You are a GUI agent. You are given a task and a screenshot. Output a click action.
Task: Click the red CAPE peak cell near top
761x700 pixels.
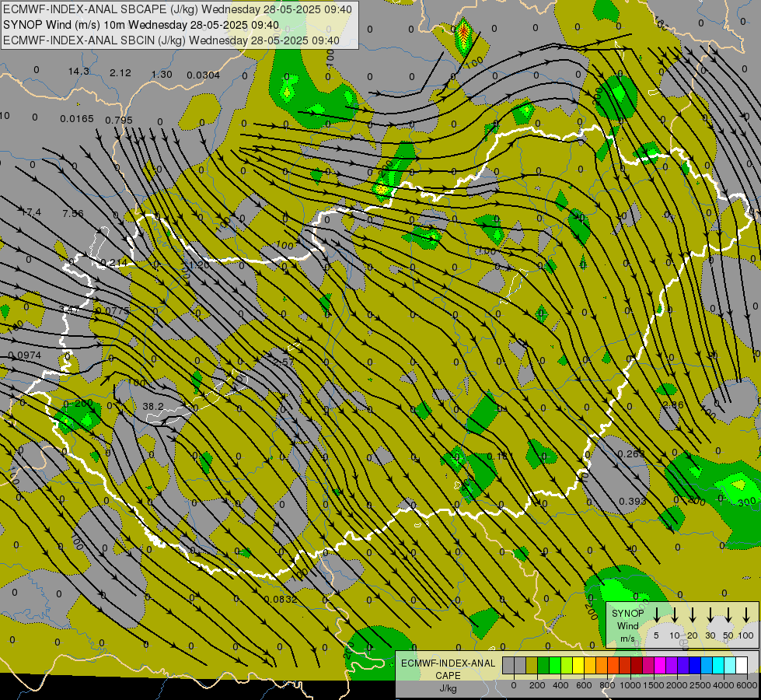click(x=464, y=32)
